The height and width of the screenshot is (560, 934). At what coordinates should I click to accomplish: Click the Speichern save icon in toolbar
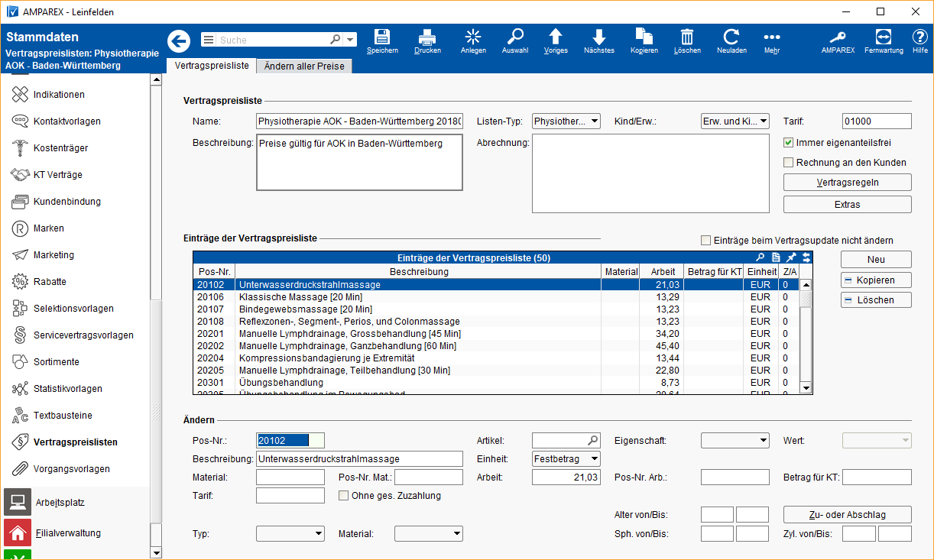[x=382, y=41]
